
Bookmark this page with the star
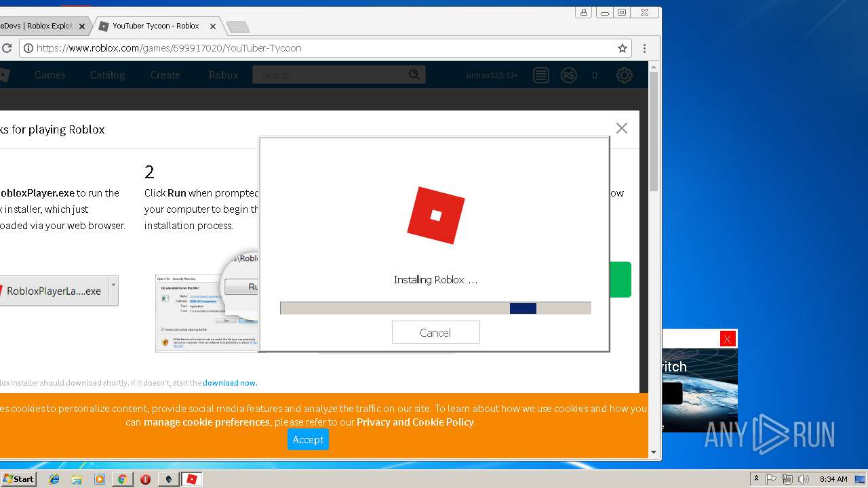pos(622,48)
